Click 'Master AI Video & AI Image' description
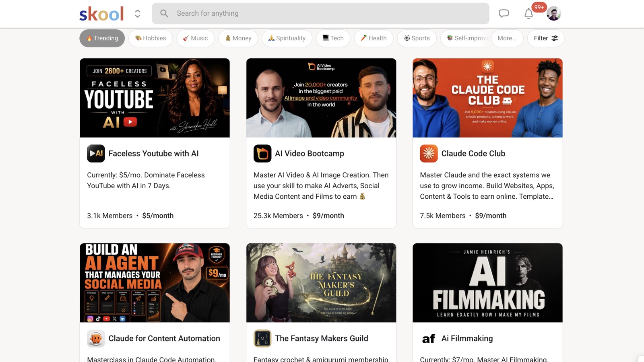 tap(321, 186)
